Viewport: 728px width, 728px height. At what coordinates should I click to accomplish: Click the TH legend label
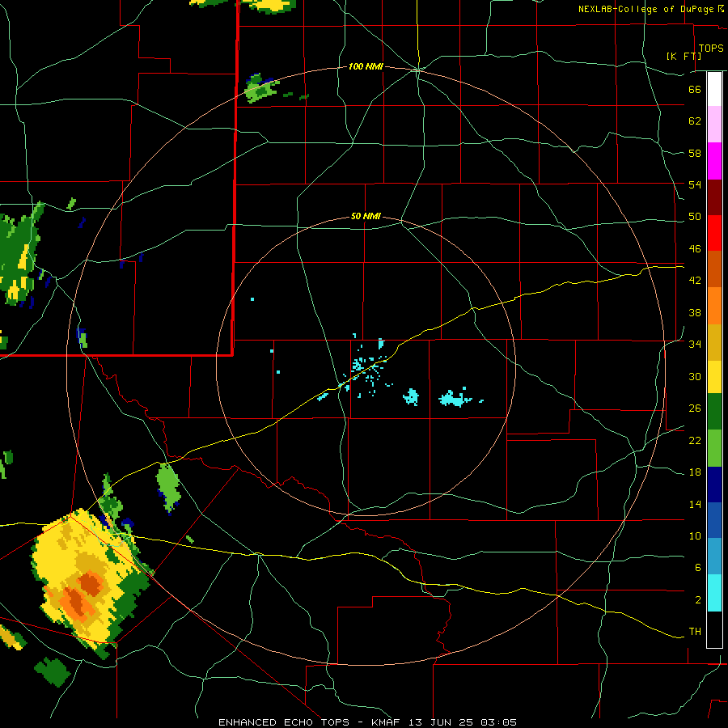(695, 632)
